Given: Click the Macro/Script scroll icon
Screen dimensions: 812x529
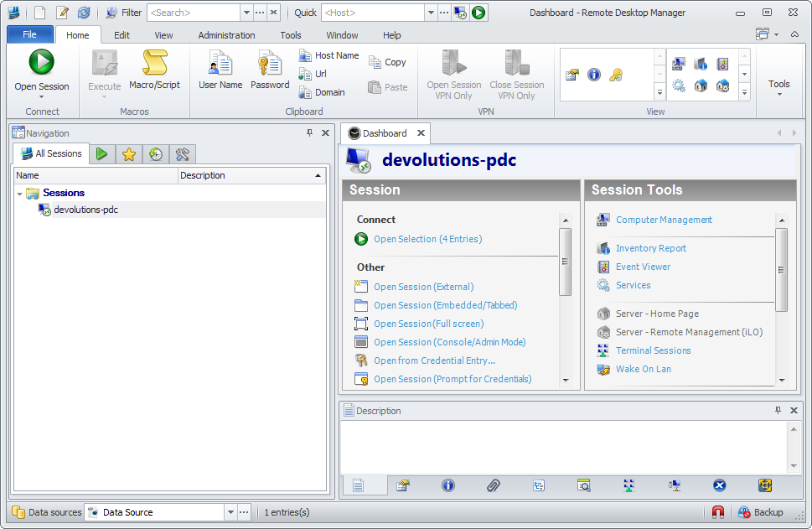Looking at the screenshot, I should point(154,63).
